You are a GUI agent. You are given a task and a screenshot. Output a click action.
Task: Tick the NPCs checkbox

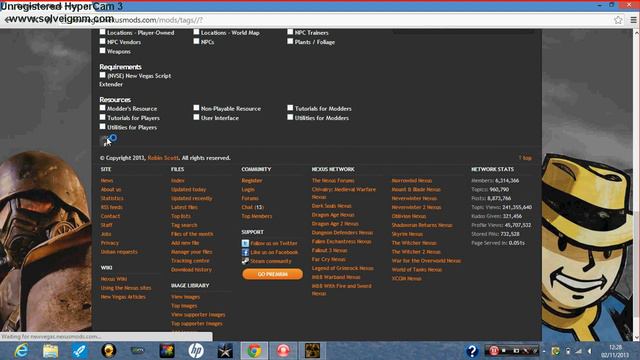[x=196, y=41]
